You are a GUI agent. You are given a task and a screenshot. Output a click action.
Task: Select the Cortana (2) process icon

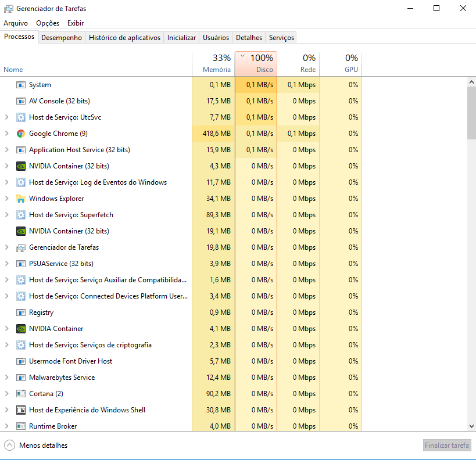coord(21,394)
